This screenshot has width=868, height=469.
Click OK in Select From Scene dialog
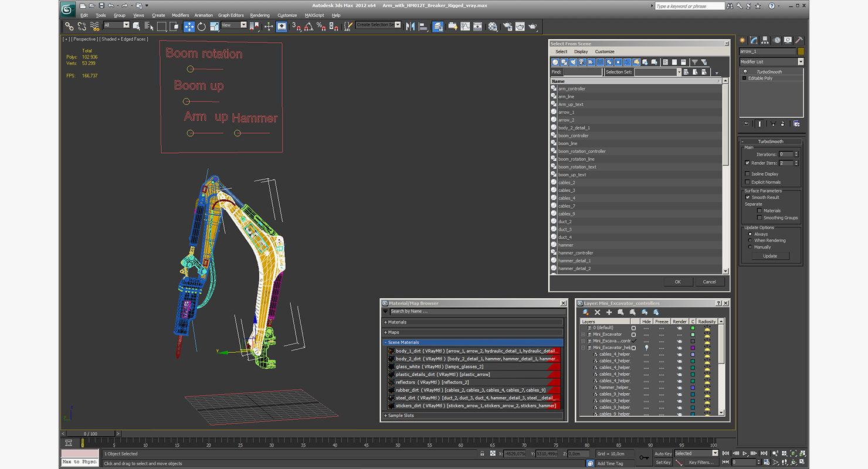point(677,281)
